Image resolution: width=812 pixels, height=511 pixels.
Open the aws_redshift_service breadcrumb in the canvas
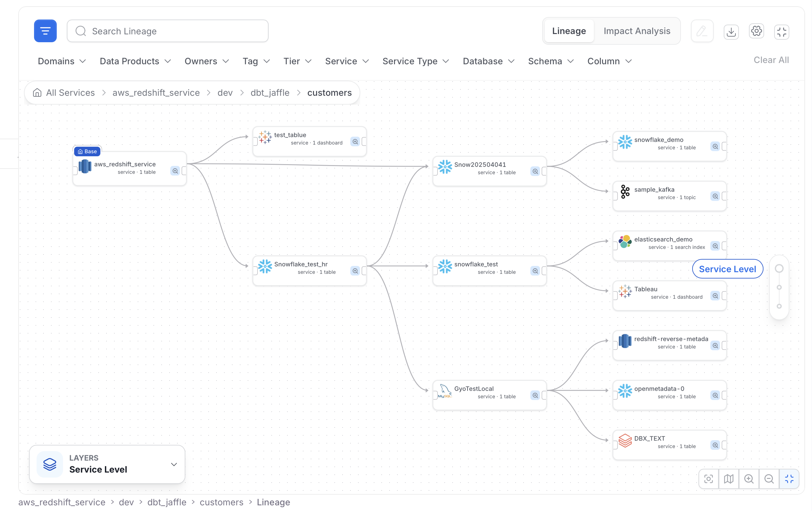coord(156,93)
